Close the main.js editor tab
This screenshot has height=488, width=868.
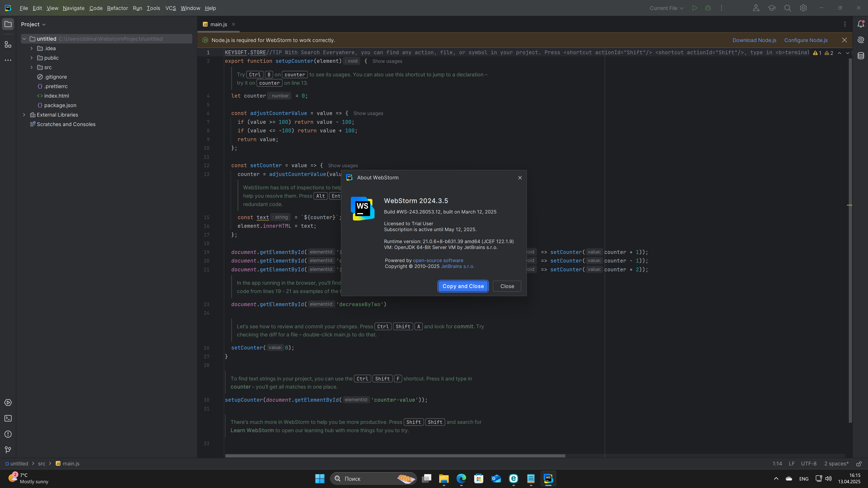tap(234, 24)
